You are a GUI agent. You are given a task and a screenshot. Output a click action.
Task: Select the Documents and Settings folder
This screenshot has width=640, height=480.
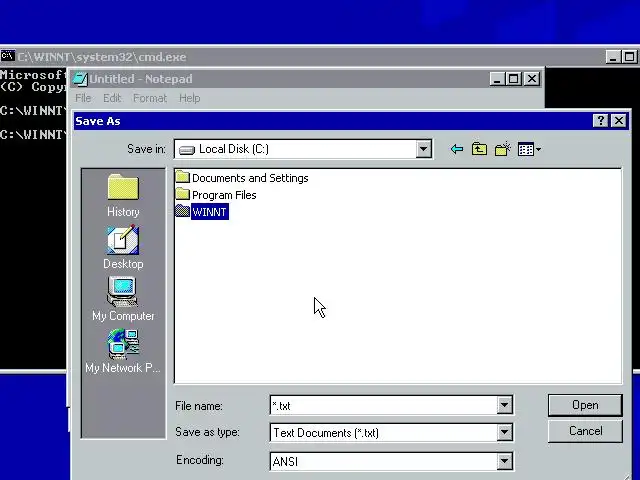tap(242, 178)
